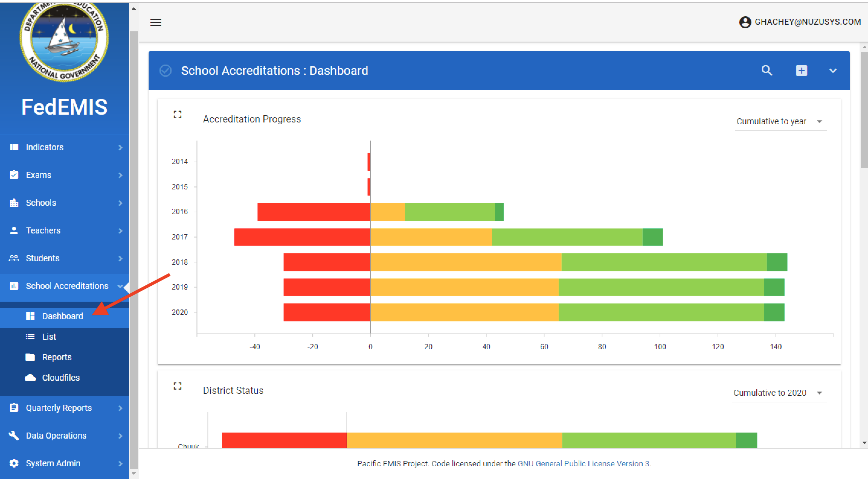The height and width of the screenshot is (479, 868).
Task: Open Cloudfiles from sidebar
Action: click(x=61, y=378)
